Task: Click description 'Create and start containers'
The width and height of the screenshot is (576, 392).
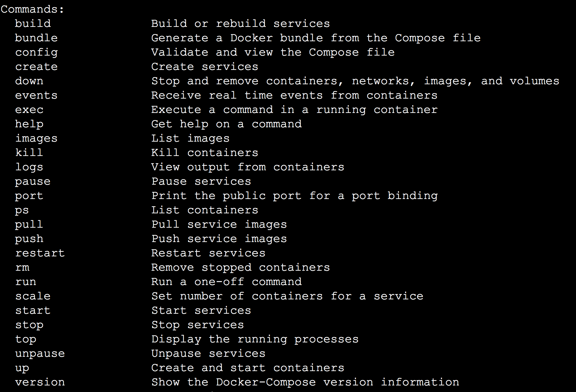Action: click(248, 367)
